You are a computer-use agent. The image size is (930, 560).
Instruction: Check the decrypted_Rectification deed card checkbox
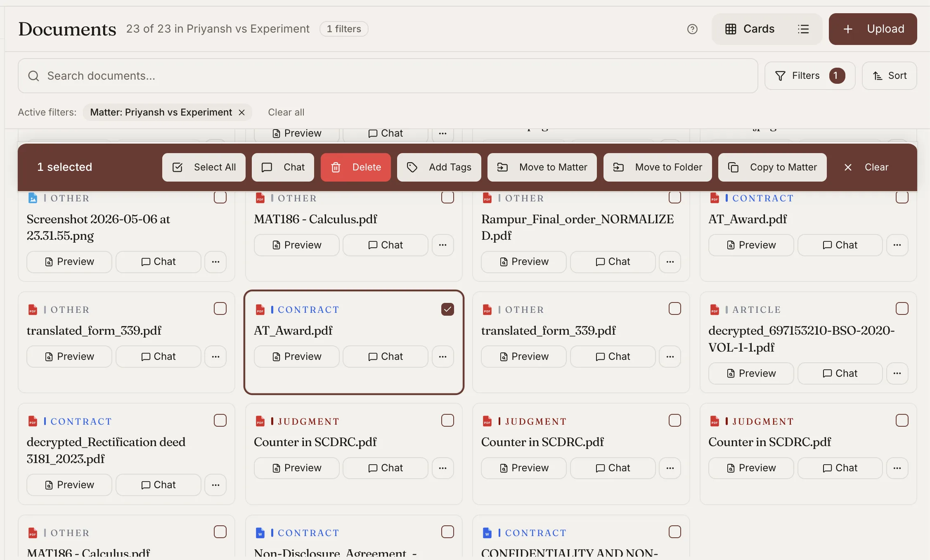click(220, 421)
